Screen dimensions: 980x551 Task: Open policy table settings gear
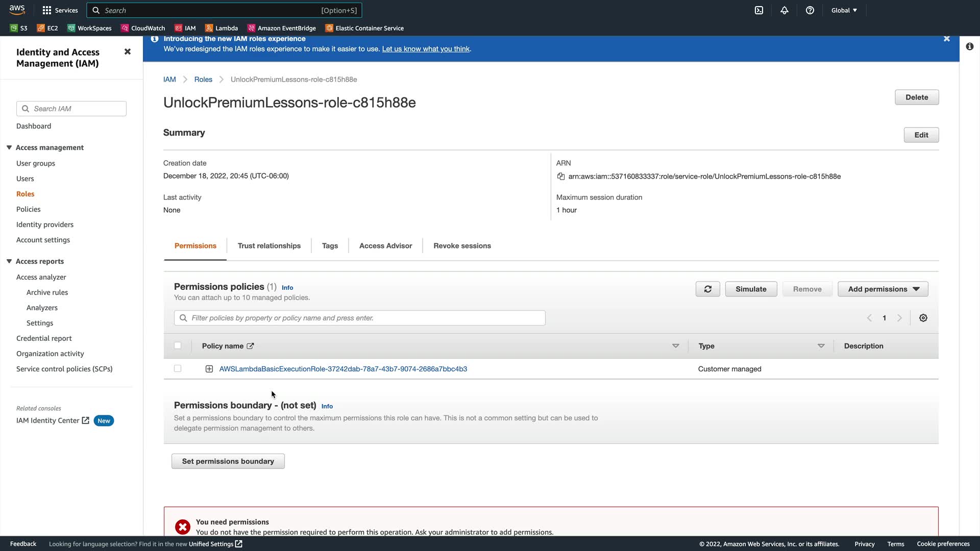pos(923,318)
